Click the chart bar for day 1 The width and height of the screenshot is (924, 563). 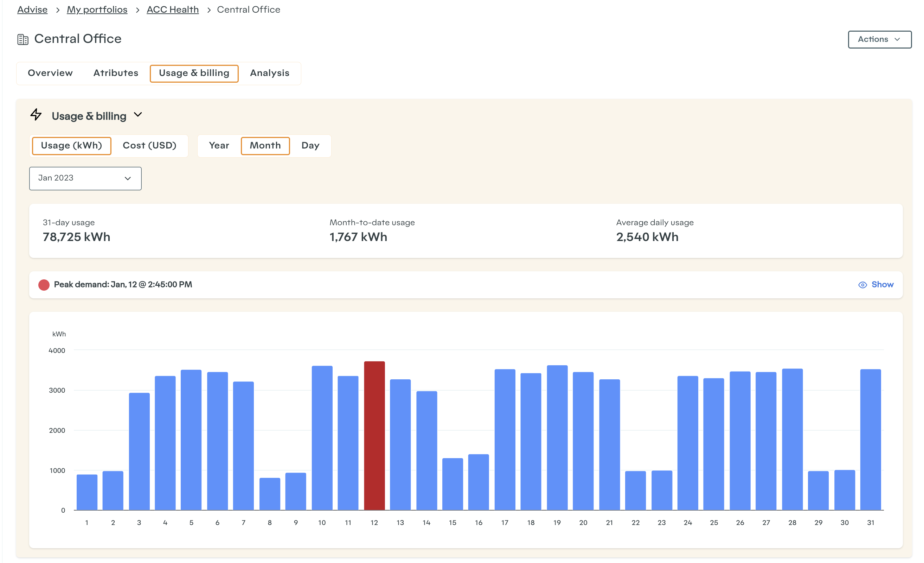tap(87, 492)
